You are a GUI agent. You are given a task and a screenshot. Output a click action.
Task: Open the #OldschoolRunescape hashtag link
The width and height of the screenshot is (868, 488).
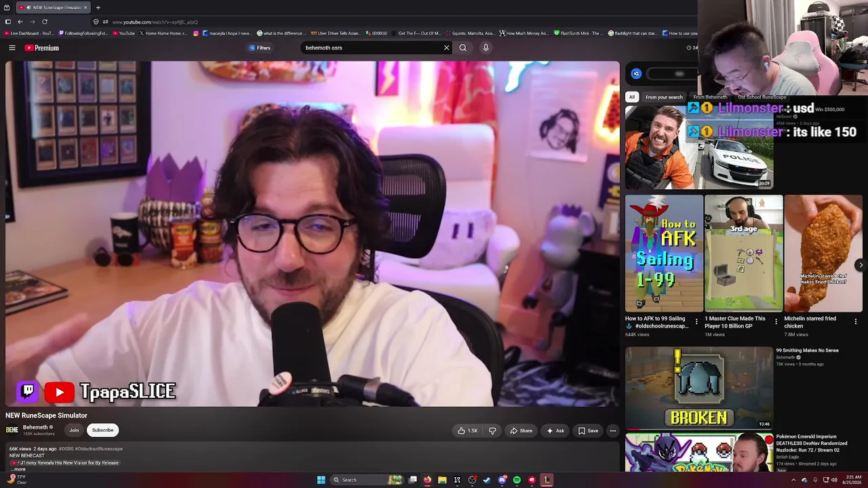coord(99,449)
